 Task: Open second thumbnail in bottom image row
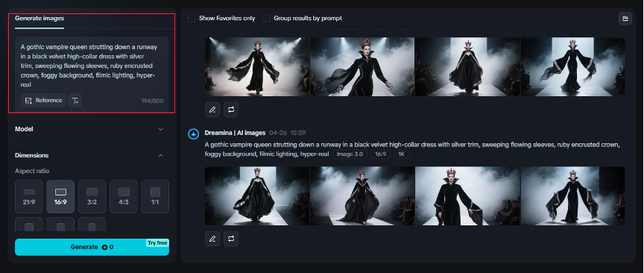362,195
